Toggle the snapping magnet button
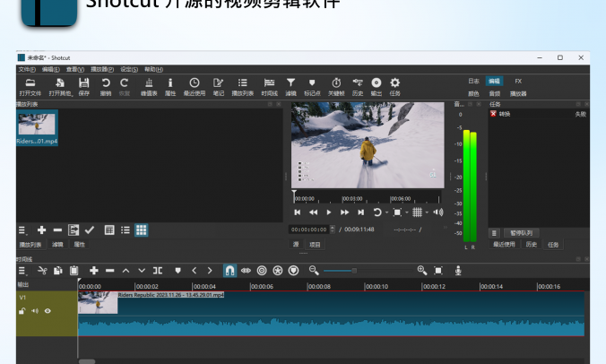Viewport: 606px width, 364px height. (x=229, y=271)
